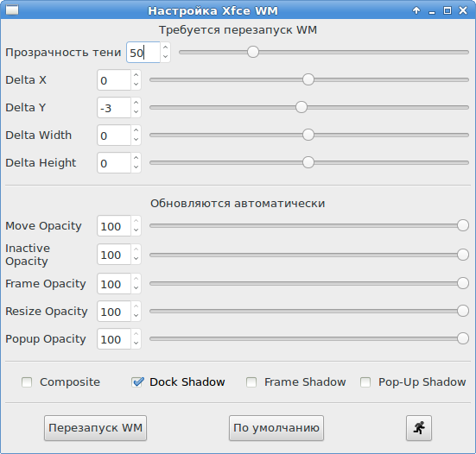
Task: Click the По умолчанию button
Action: 276,428
